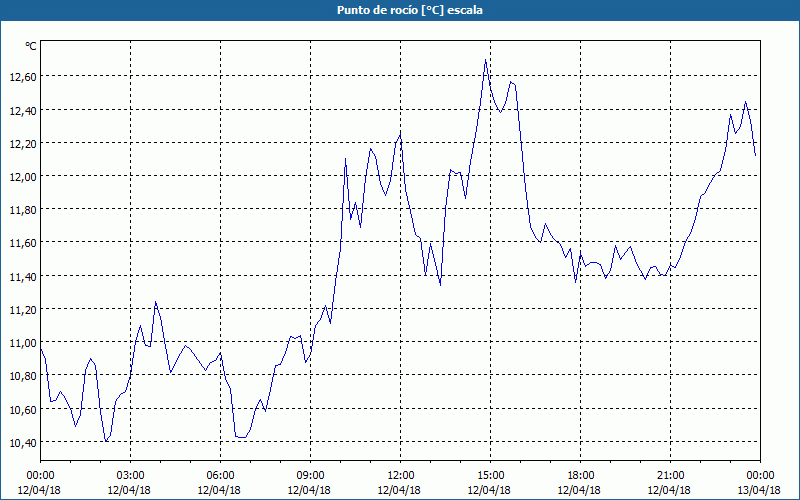Click the 12/04/18 date under 15:00
Image resolution: width=800 pixels, height=500 pixels.
point(489,490)
